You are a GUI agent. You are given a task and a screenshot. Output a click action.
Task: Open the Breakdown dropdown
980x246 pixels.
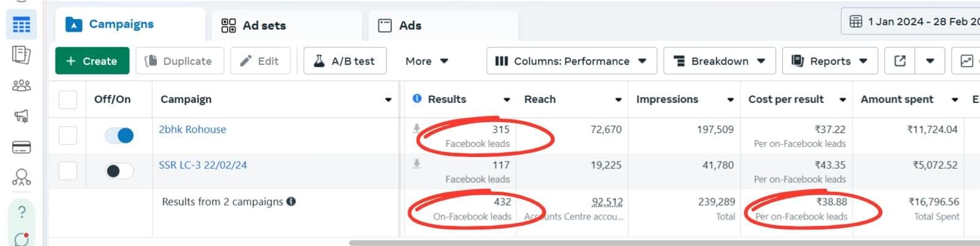(x=719, y=61)
